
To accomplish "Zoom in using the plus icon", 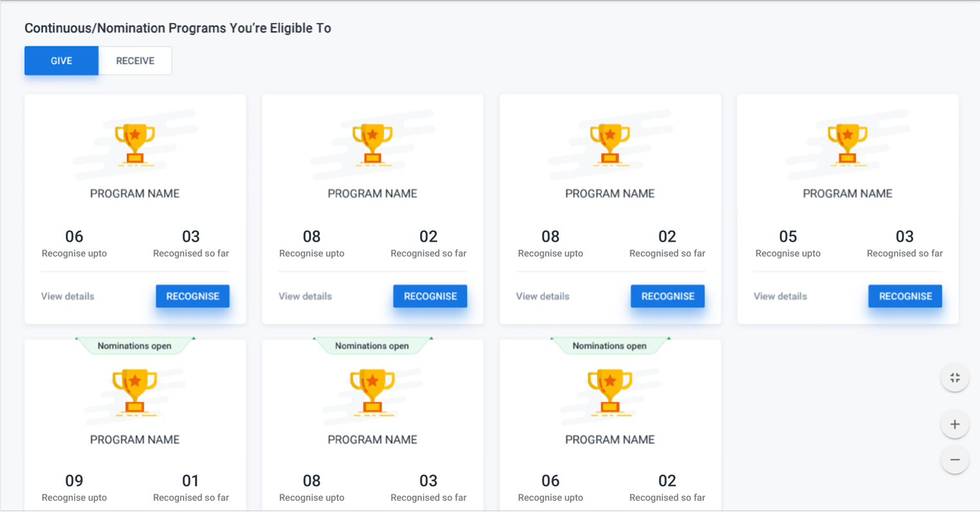I will (x=955, y=424).
